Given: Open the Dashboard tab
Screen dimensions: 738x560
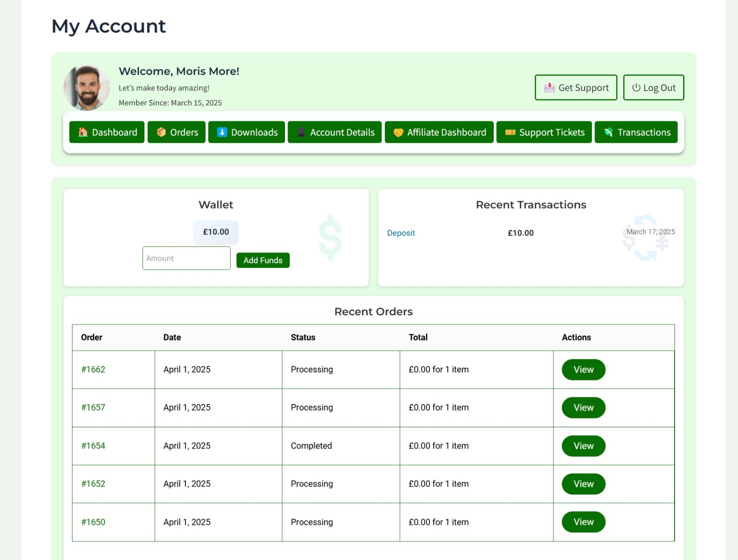Looking at the screenshot, I should (x=107, y=132).
